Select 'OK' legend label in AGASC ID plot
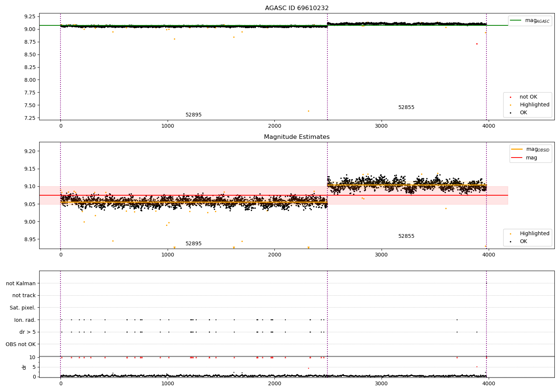This screenshot has height=392, width=560. (x=523, y=113)
